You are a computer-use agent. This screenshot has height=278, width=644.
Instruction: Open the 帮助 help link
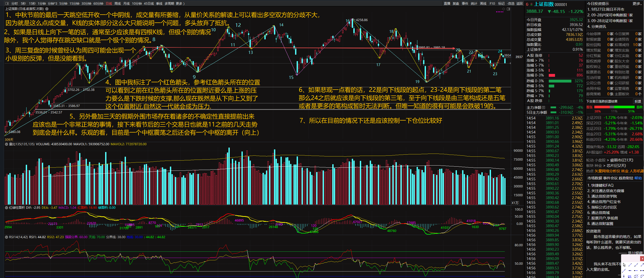(638, 178)
